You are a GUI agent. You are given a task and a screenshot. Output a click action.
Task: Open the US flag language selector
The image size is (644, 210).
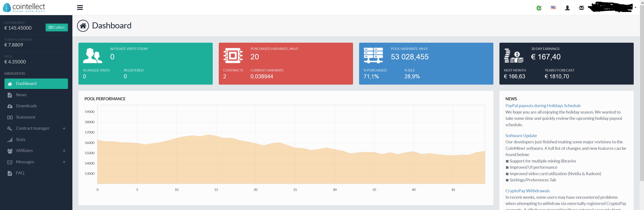553,8
